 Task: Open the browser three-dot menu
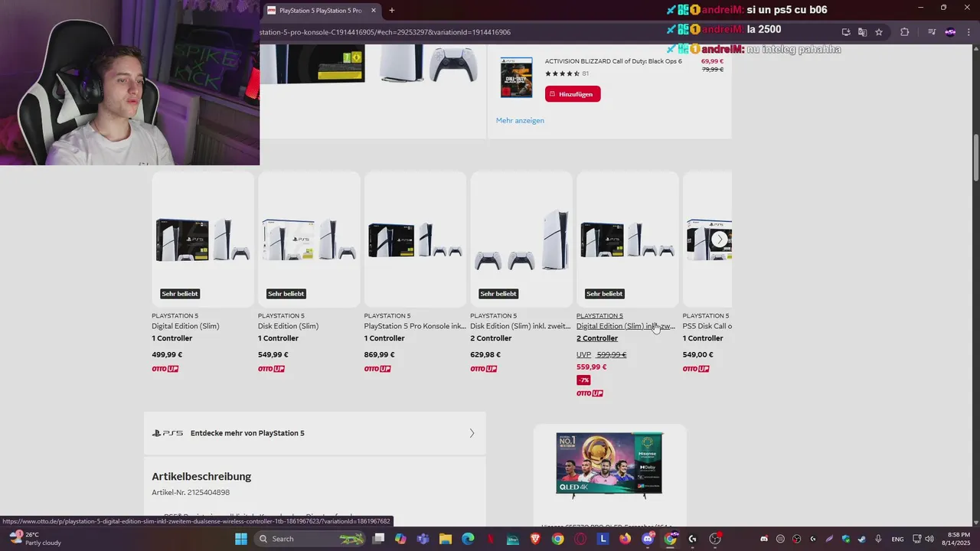(x=969, y=32)
